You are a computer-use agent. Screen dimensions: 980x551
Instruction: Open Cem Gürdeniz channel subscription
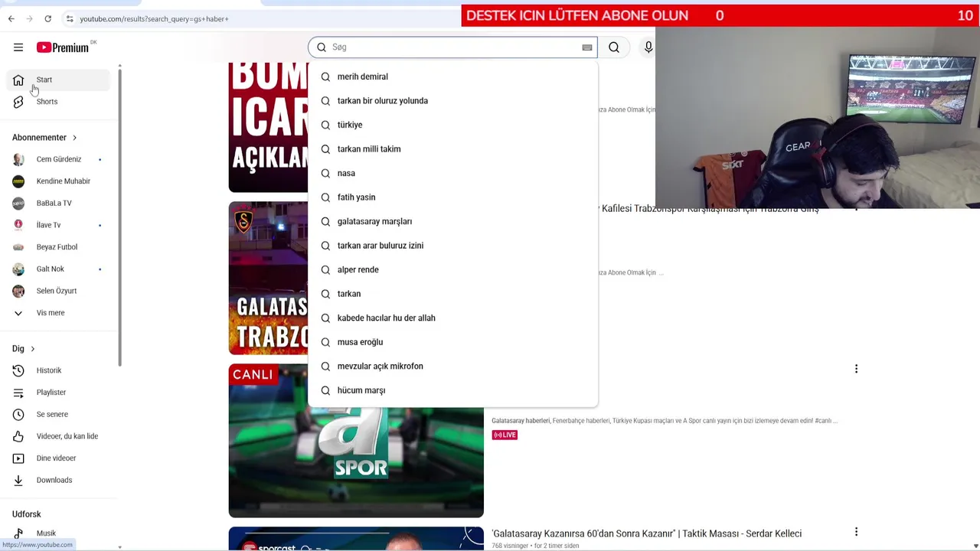coord(58,159)
